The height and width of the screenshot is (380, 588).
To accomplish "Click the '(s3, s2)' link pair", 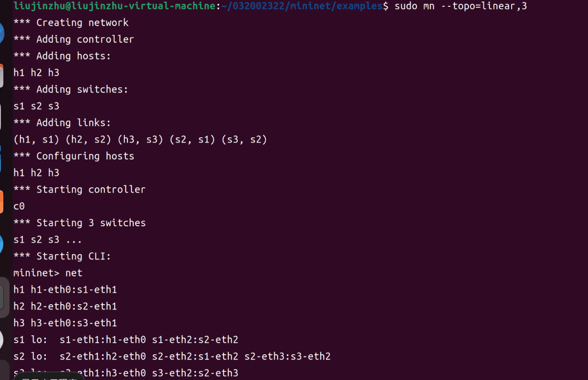I will [244, 139].
